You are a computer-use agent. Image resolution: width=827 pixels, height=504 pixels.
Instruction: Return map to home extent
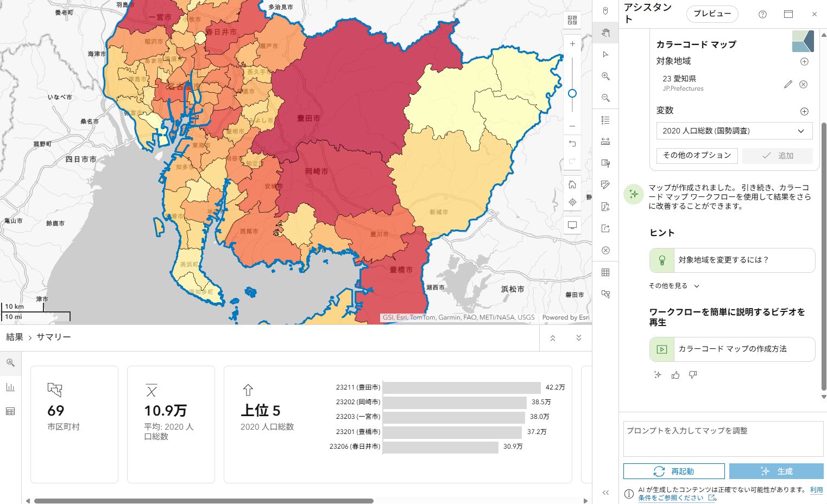tap(572, 184)
